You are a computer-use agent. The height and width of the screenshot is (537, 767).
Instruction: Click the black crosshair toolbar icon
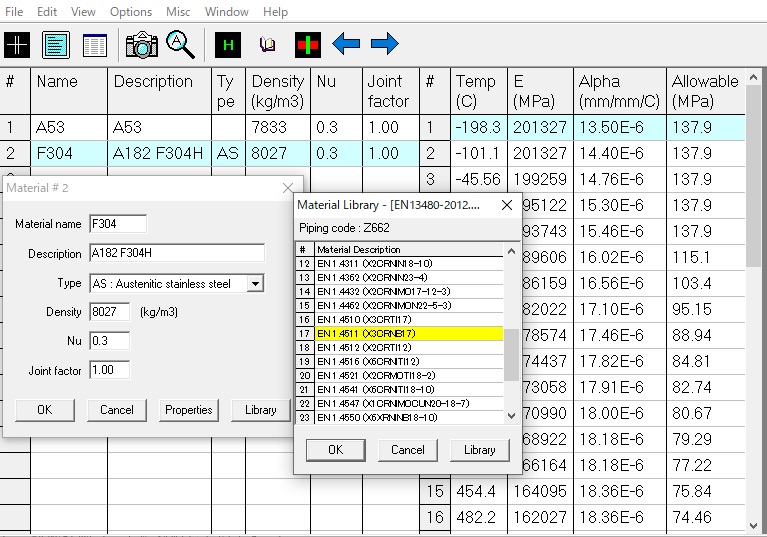pyautogui.click(x=17, y=45)
